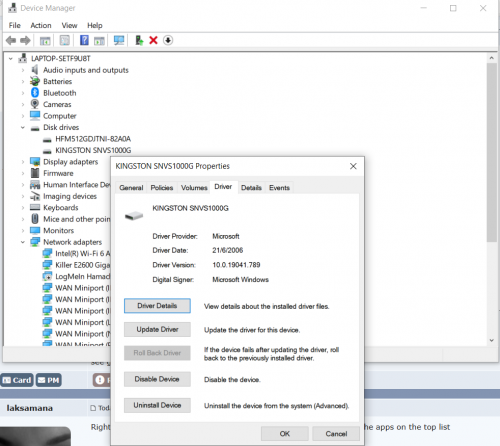Viewport: 500px width, 446px height.
Task: Select the Mice and other pointing devices item
Action: [77, 219]
